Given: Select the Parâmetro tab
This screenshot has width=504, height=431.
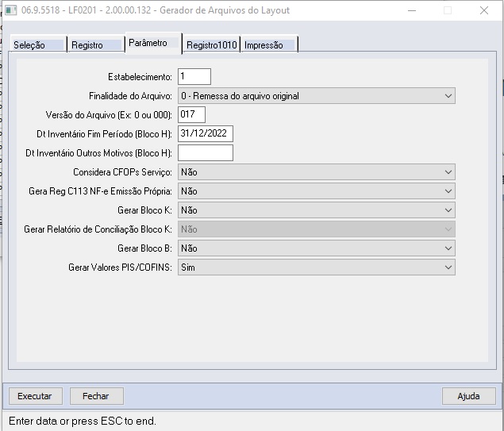Looking at the screenshot, I should click(154, 43).
